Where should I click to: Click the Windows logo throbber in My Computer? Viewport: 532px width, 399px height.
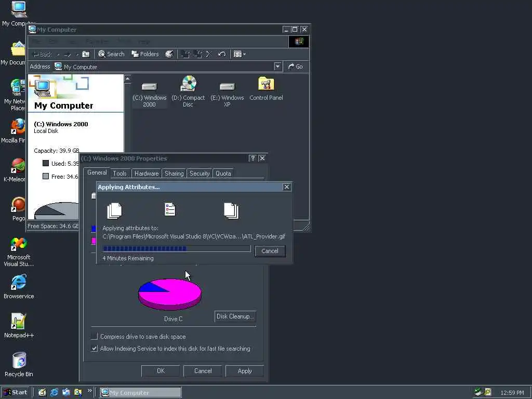[x=299, y=42]
